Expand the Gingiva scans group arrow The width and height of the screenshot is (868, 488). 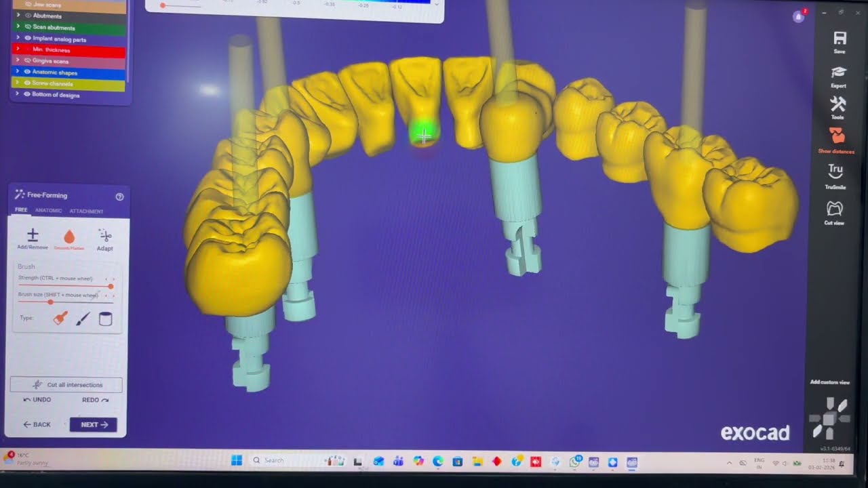[18, 61]
